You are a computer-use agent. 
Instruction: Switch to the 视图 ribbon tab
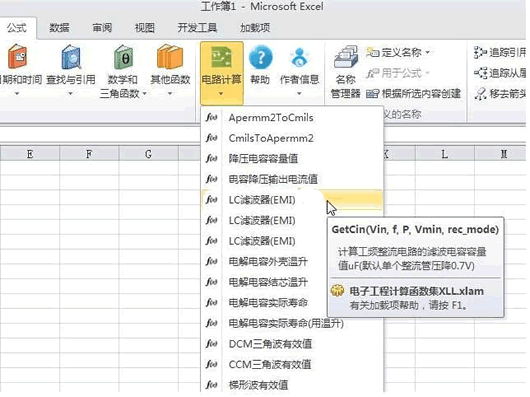click(145, 28)
